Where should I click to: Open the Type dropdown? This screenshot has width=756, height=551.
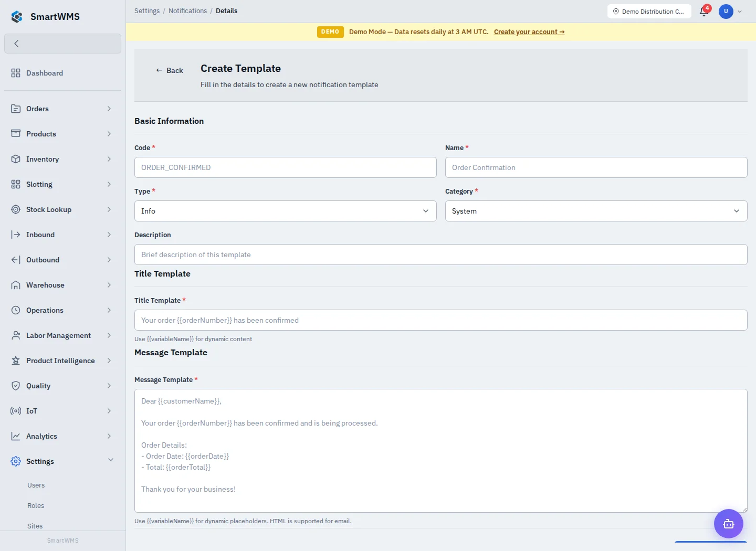point(286,211)
